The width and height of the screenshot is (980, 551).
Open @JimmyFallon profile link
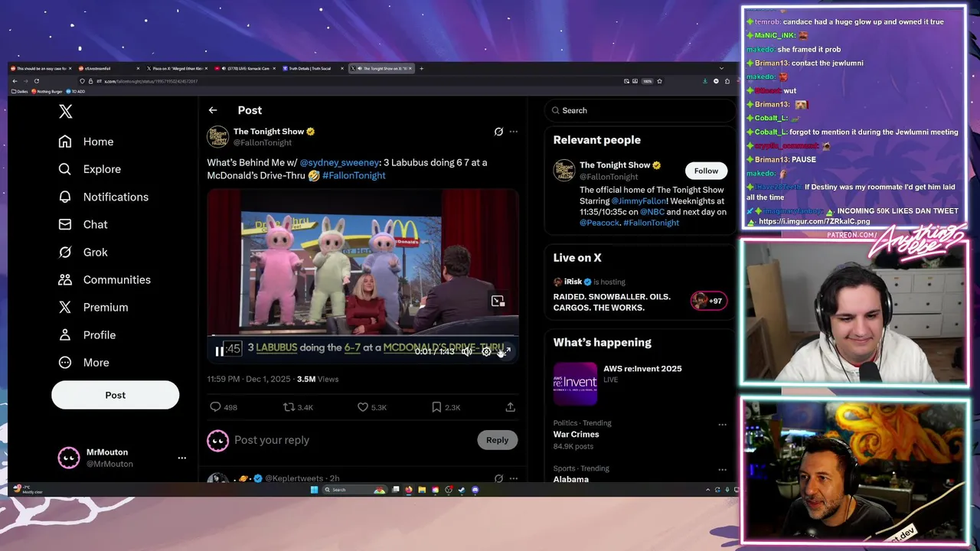639,201
